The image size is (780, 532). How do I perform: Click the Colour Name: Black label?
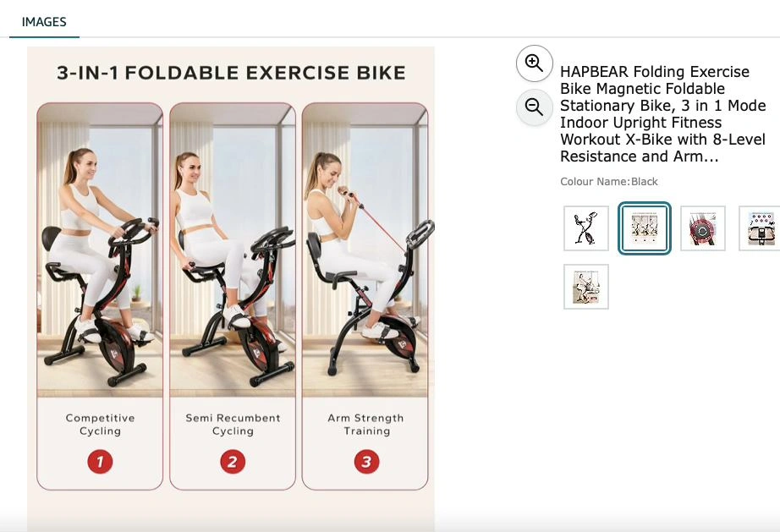[608, 182]
